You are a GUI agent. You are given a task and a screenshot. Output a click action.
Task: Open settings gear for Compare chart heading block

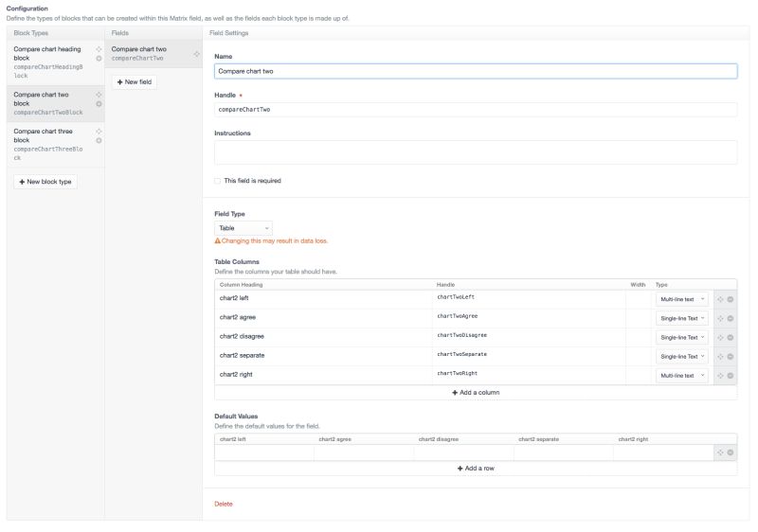tap(99, 59)
